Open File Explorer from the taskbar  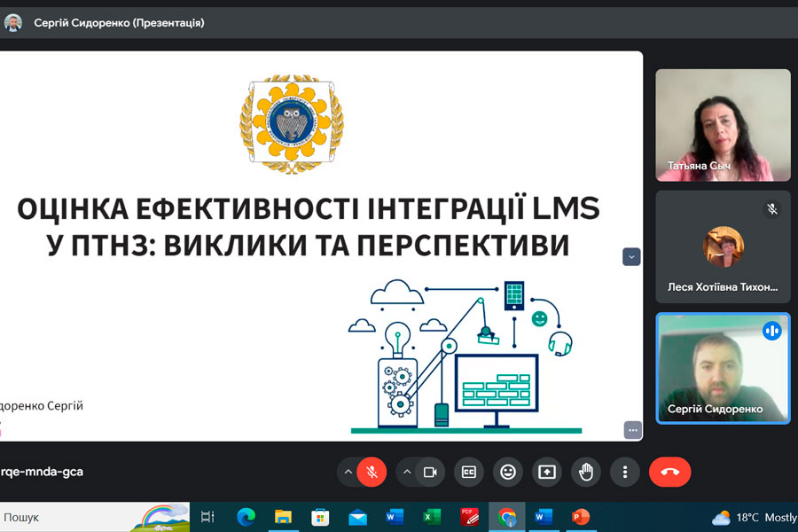[x=283, y=517]
